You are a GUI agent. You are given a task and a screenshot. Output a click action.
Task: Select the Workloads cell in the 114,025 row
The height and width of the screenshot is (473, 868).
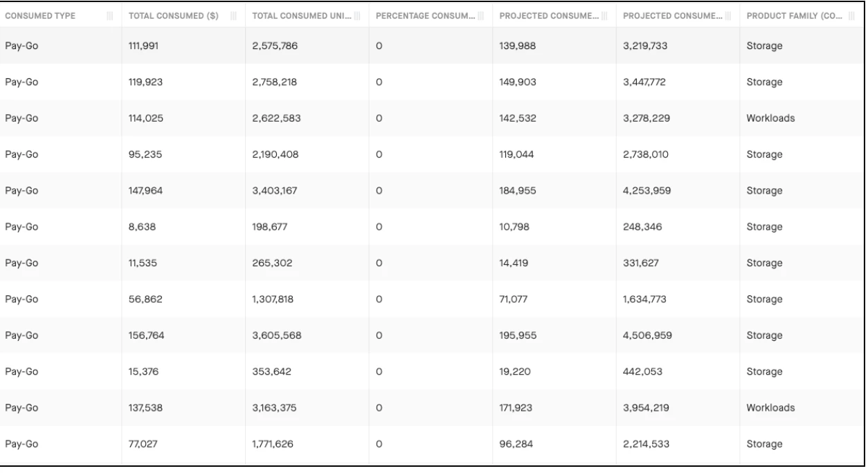[x=802, y=118]
